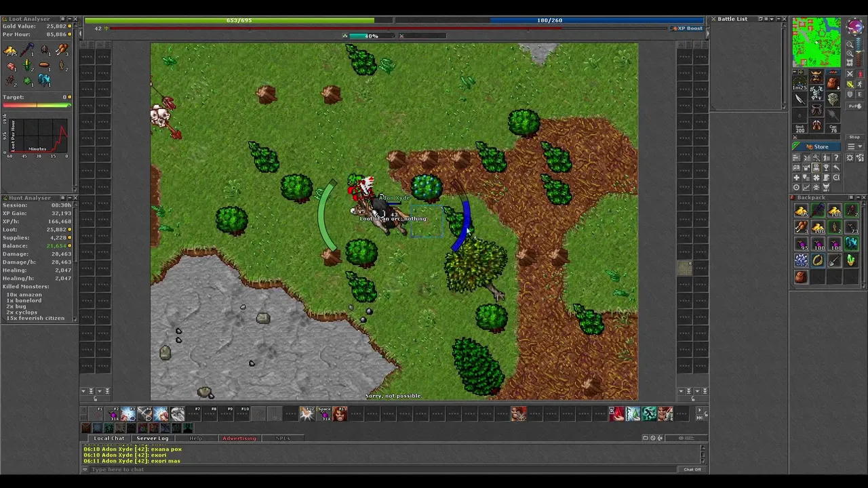Zoom out the minimap
This screenshot has height=488, width=868.
click(x=850, y=45)
